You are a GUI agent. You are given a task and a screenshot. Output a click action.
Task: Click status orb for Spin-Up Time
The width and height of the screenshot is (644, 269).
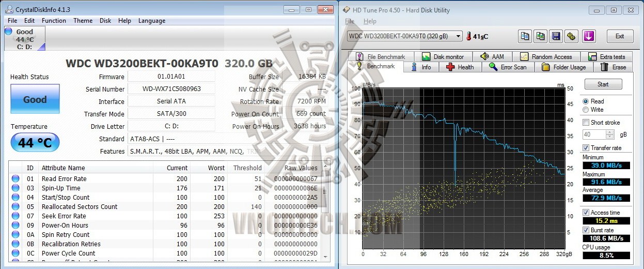[x=15, y=188]
